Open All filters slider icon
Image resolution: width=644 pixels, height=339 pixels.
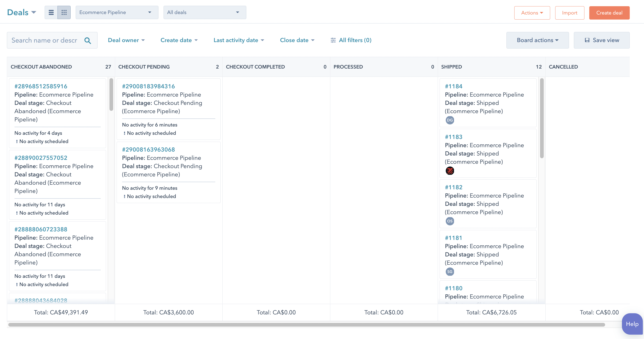tap(333, 40)
